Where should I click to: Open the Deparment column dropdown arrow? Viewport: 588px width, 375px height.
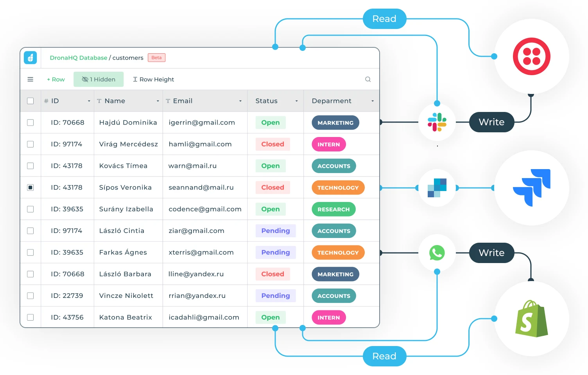pyautogui.click(x=372, y=101)
